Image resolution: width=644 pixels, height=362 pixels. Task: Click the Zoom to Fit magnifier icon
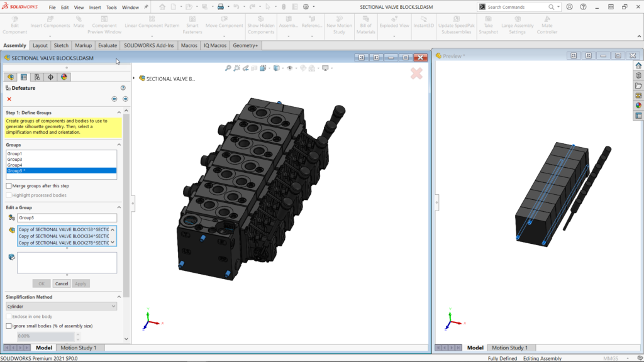228,68
